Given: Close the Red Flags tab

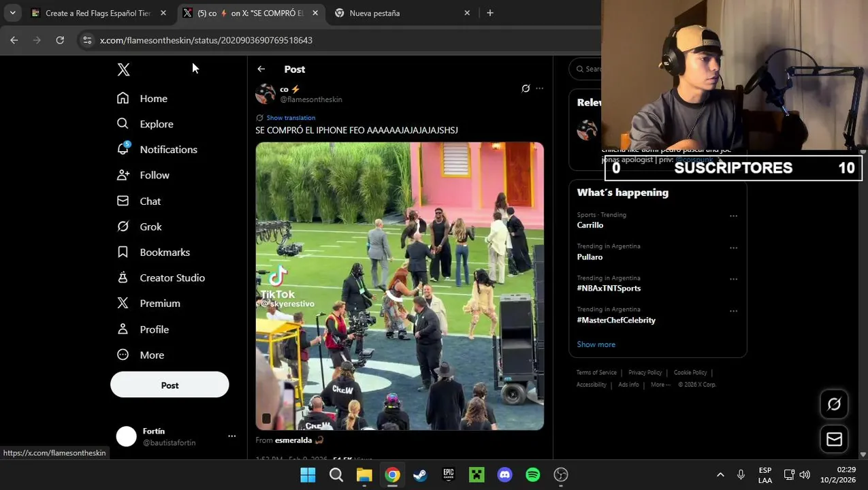Looking at the screenshot, I should tap(163, 13).
